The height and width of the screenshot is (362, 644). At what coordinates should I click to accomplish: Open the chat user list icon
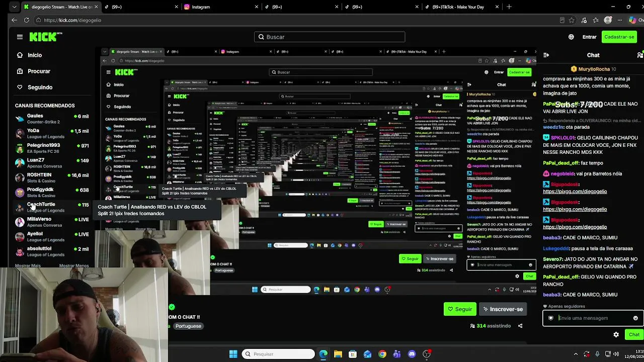[x=639, y=55]
